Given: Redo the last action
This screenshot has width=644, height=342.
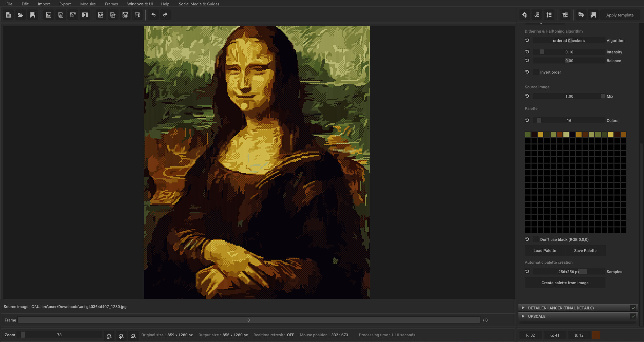Looking at the screenshot, I should click(x=165, y=15).
